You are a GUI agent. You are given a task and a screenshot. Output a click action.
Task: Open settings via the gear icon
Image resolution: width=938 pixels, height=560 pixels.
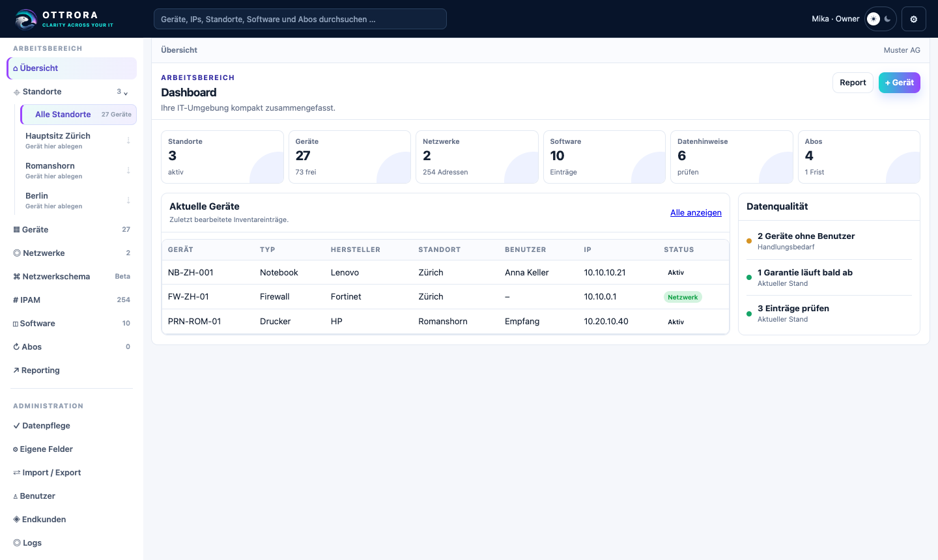click(x=913, y=19)
